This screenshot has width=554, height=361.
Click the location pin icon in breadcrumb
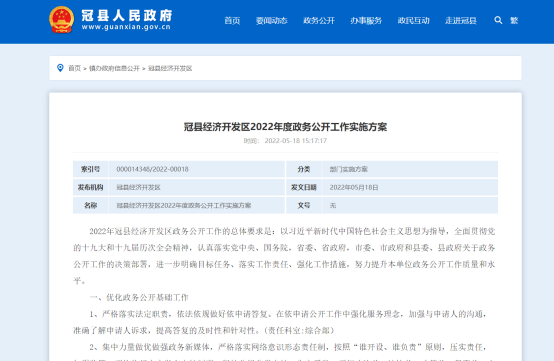pos(60,68)
